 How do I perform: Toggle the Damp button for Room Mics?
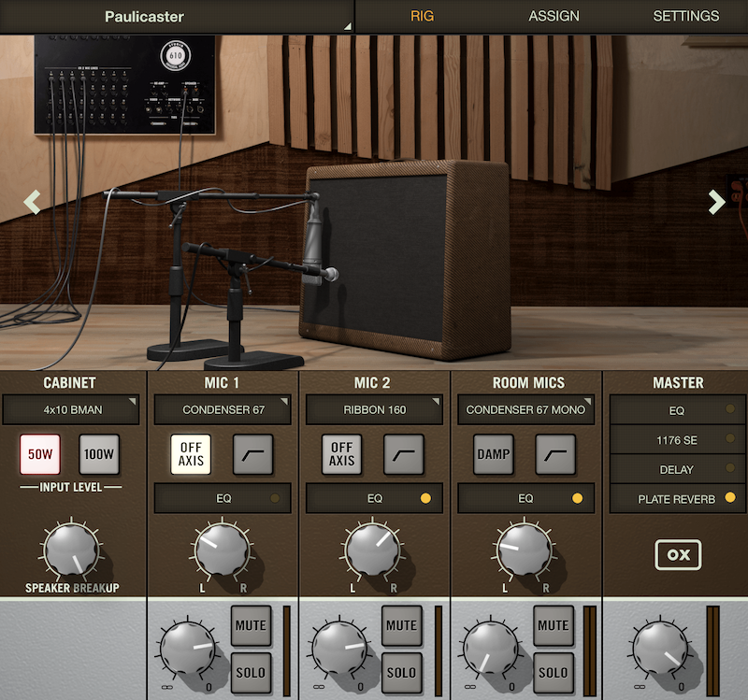point(494,454)
